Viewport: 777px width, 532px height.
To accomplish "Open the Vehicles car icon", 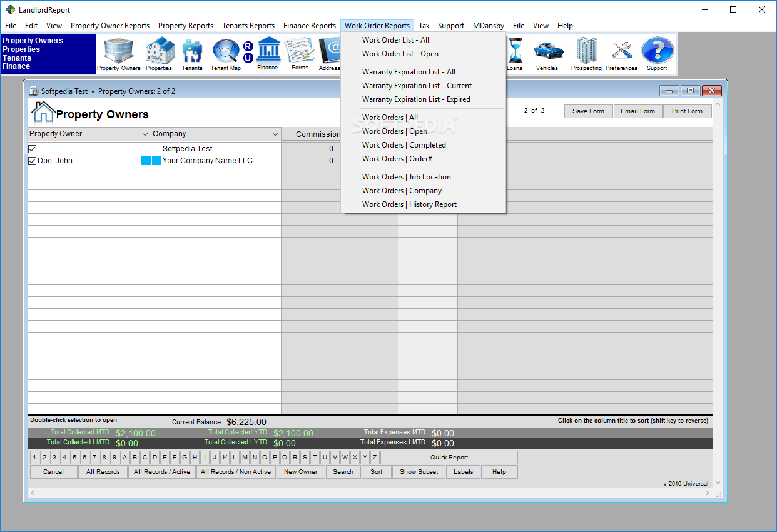I will 547,54.
